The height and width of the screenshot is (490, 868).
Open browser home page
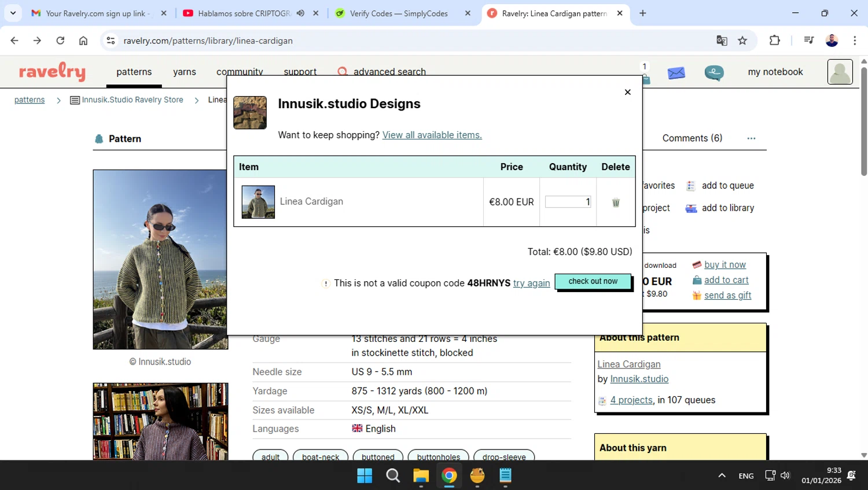[83, 40]
